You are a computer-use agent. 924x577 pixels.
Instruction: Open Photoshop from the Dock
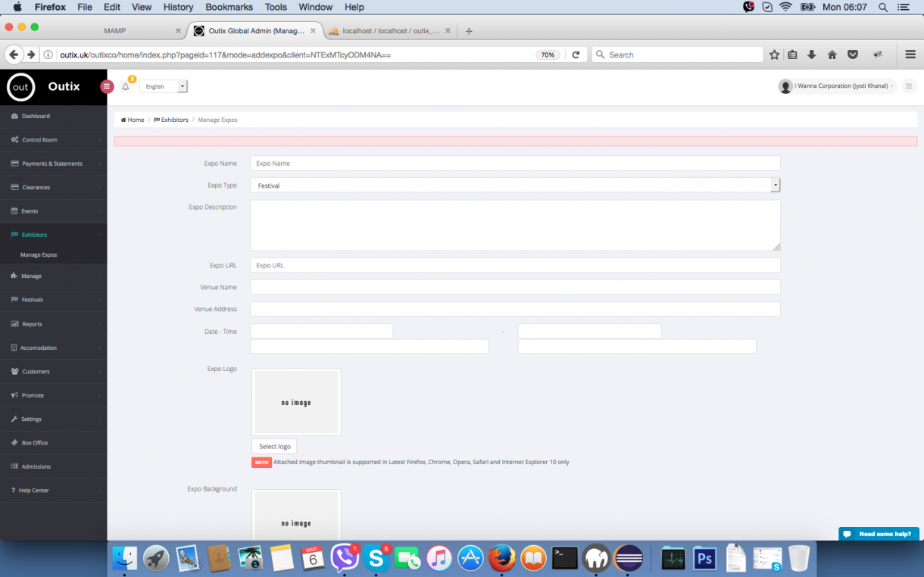coord(705,559)
